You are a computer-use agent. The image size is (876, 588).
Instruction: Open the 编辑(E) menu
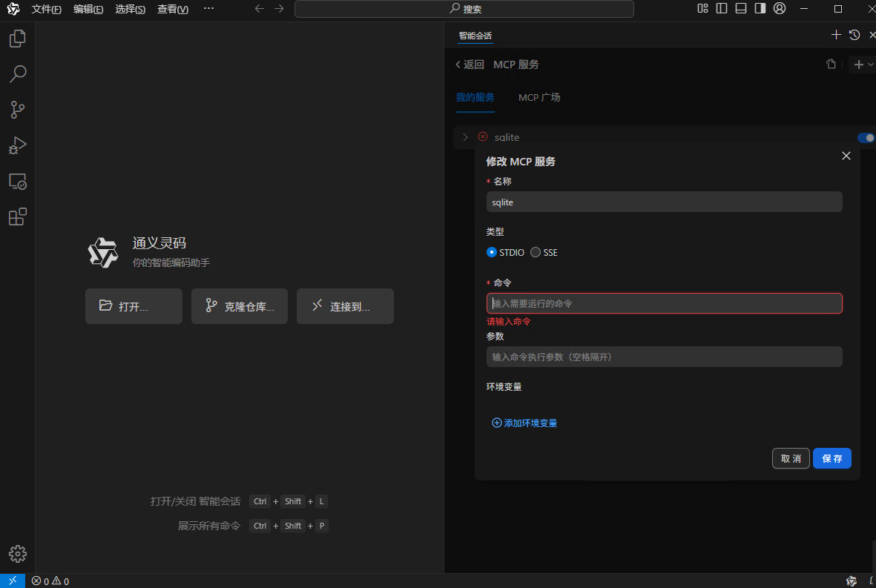[88, 9]
